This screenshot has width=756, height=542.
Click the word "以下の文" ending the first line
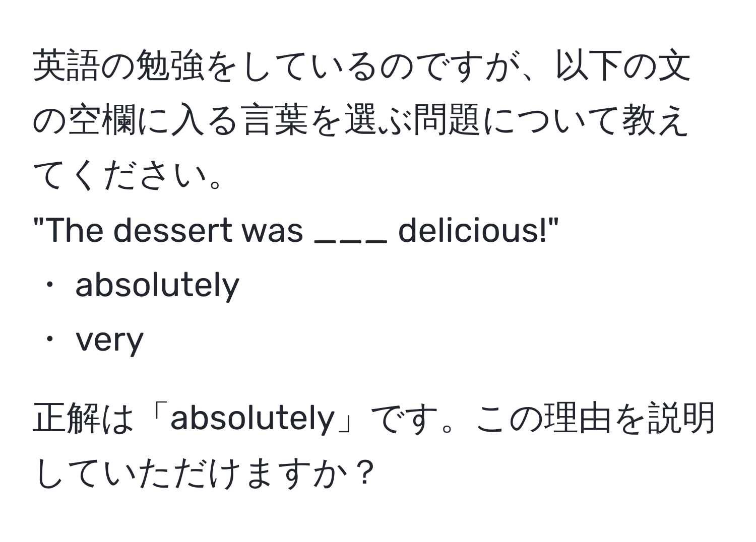622,65
